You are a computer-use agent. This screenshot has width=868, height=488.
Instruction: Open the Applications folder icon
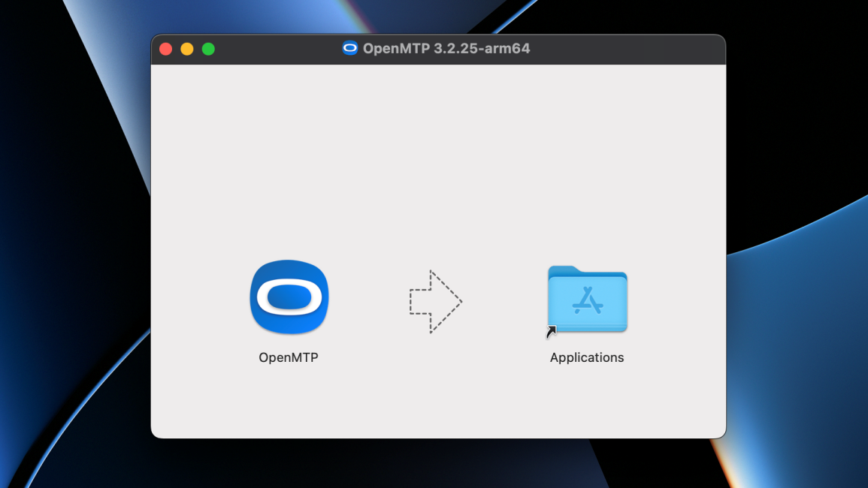click(x=587, y=300)
